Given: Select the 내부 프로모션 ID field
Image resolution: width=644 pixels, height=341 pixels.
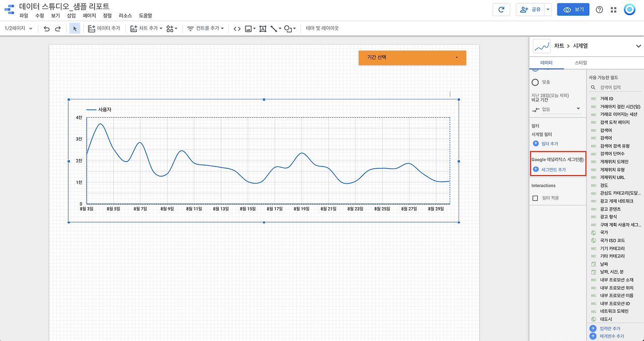Looking at the screenshot, I should click(616, 303).
